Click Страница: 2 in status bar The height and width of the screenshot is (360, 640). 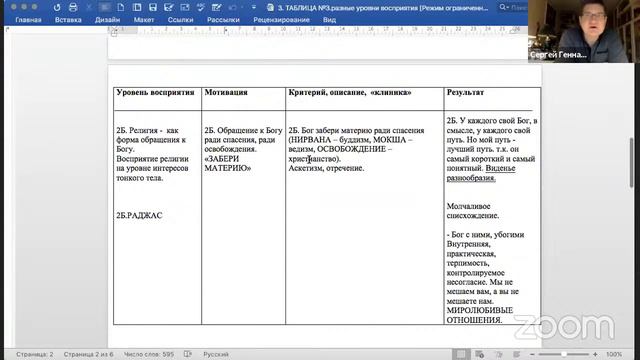pos(34,354)
